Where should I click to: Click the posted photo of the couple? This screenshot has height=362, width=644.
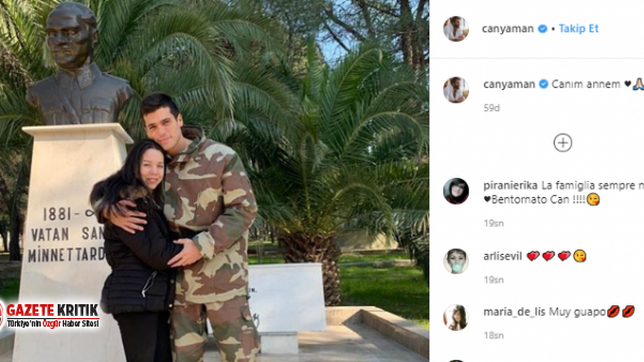214,181
